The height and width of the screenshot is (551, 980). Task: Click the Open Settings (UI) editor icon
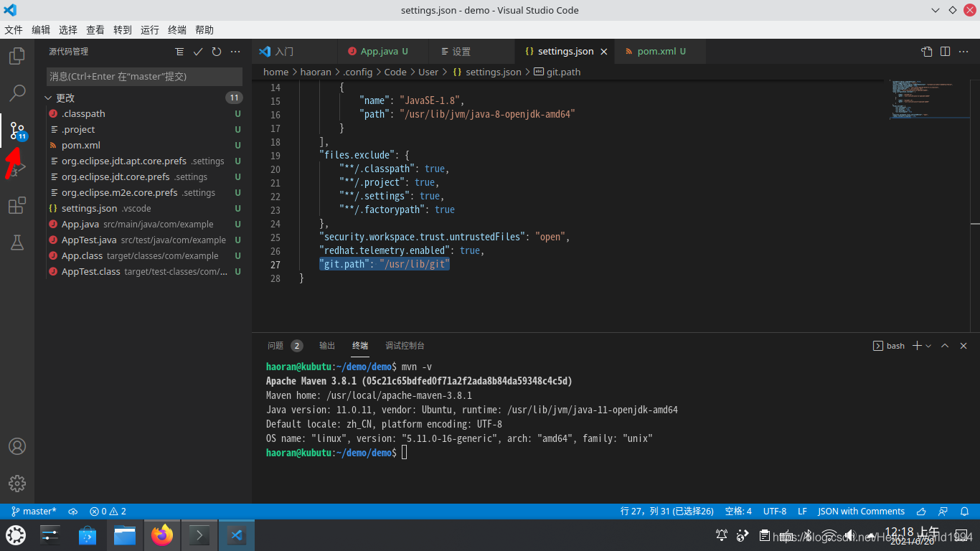[x=927, y=52]
